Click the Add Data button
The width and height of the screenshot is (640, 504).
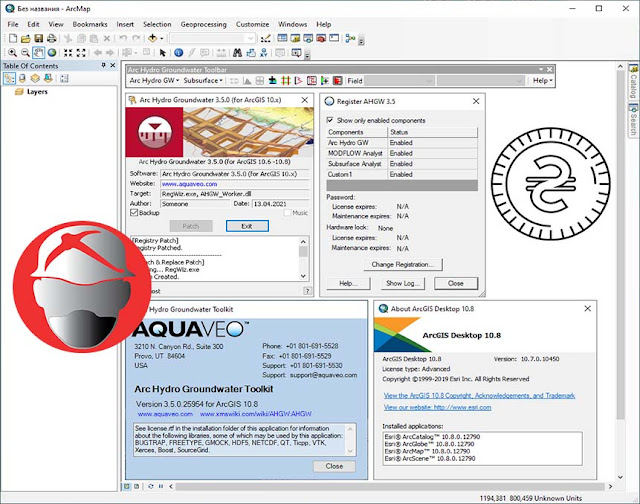(x=152, y=38)
